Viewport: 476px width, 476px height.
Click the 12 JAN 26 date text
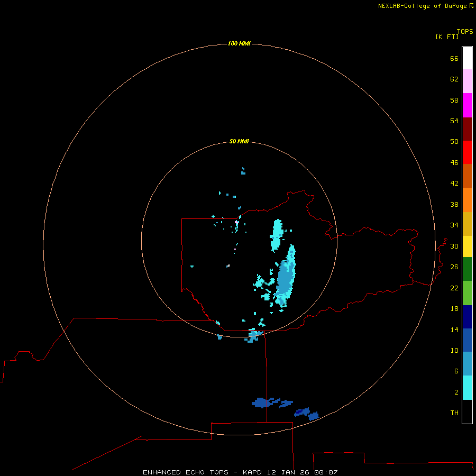point(289,472)
